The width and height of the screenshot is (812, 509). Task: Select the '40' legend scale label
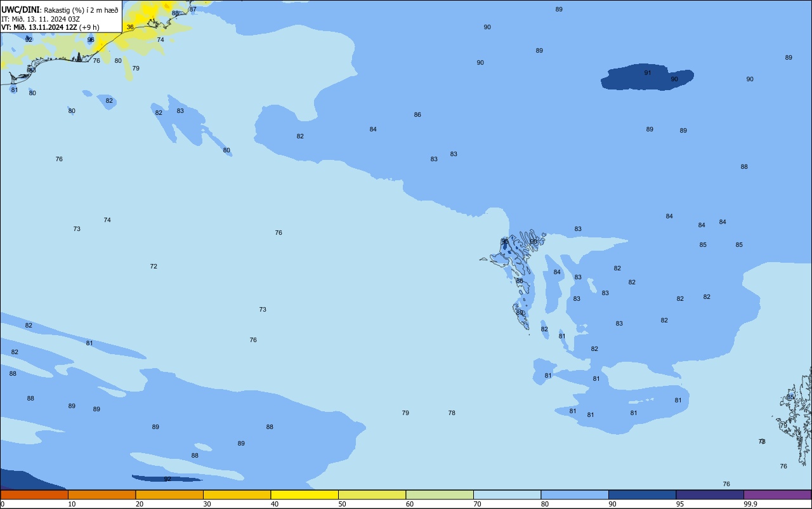[x=275, y=504]
